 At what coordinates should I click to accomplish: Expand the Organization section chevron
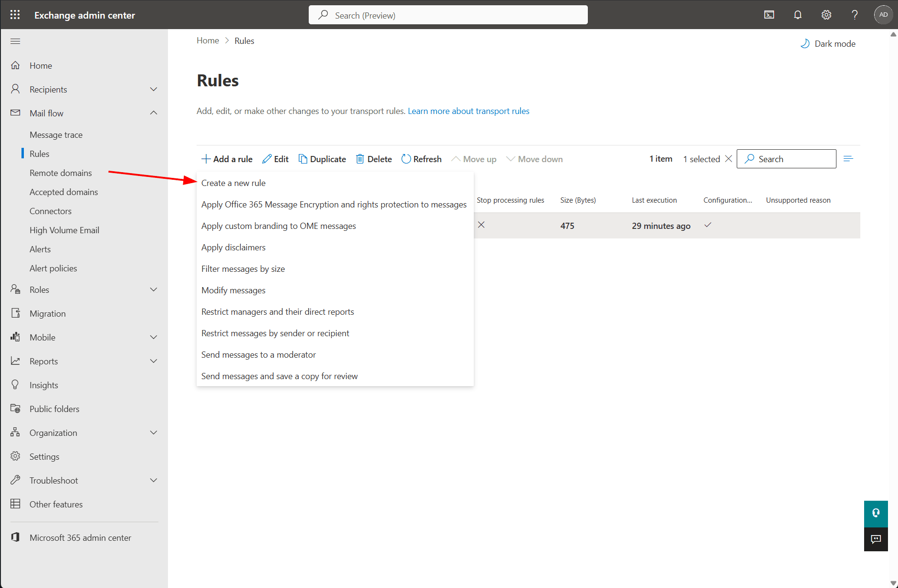coord(154,433)
